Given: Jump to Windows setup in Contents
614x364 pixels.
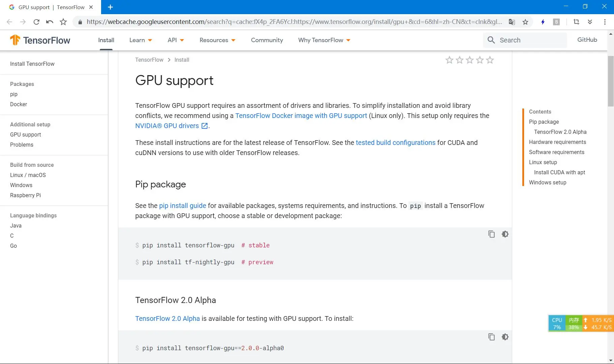Looking at the screenshot, I should [x=548, y=182].
